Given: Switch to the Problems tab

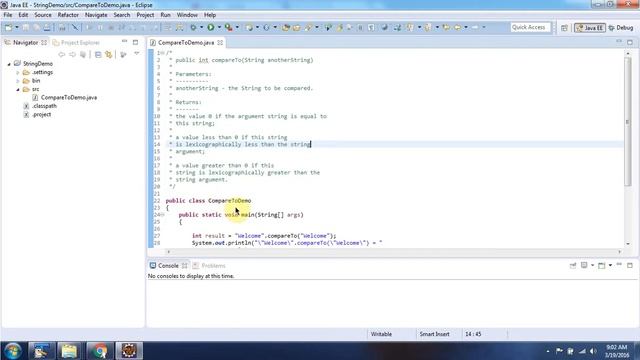Looking at the screenshot, I should [209, 266].
